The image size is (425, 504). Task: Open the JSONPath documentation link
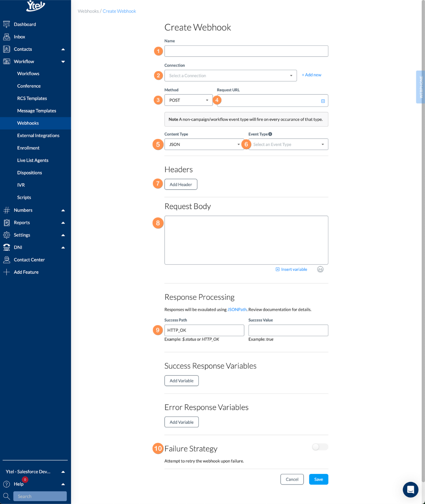click(x=237, y=310)
